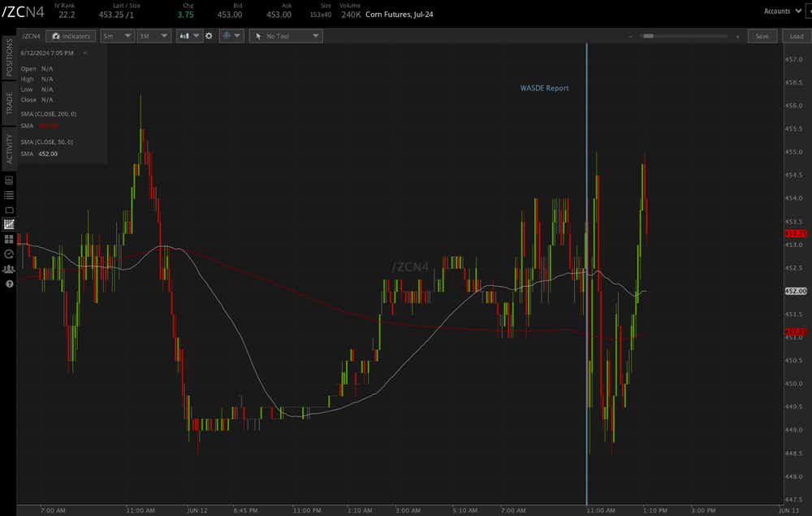Click the /ZCN4 symbol in header

(24, 12)
